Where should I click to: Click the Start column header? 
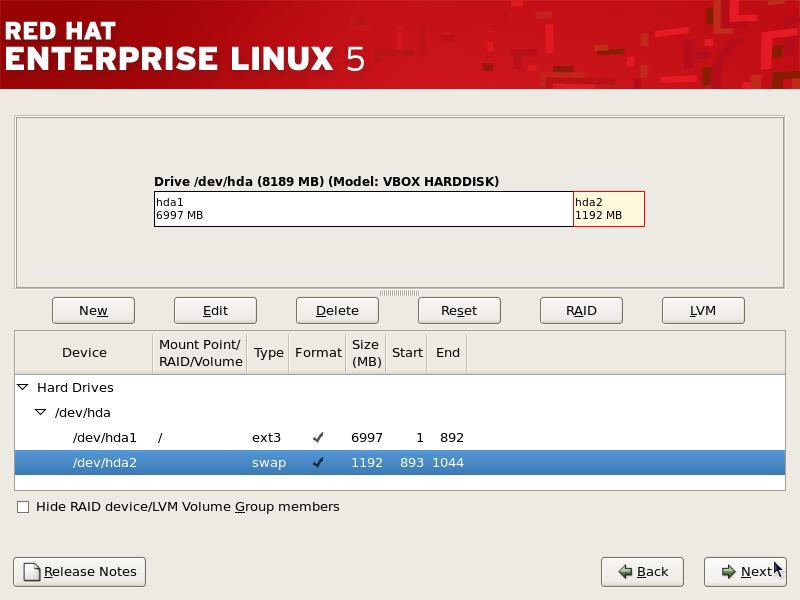(x=407, y=353)
